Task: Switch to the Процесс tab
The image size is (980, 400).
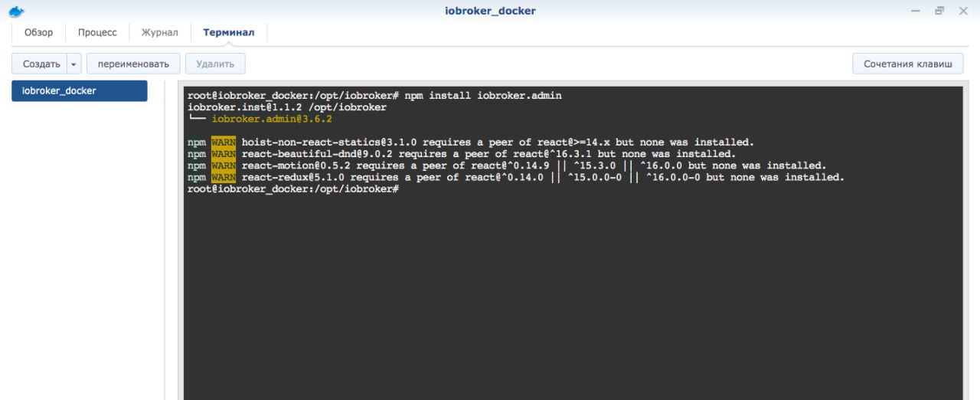Action: pos(97,32)
